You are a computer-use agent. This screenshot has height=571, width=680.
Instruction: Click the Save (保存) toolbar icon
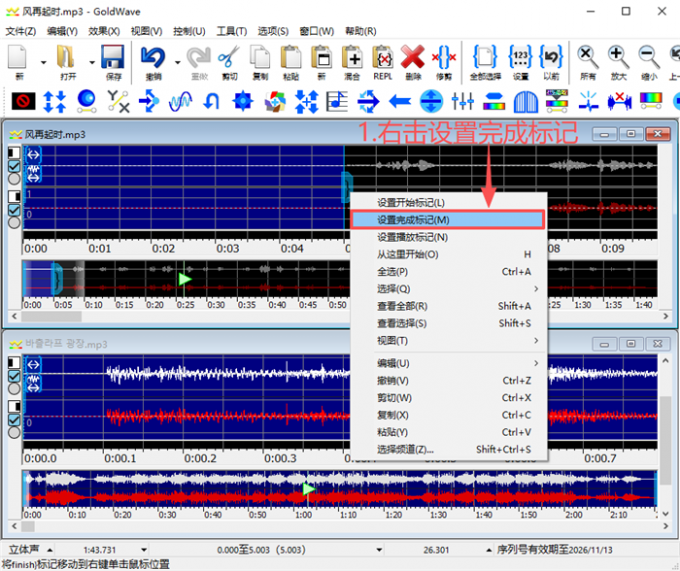pos(113,58)
